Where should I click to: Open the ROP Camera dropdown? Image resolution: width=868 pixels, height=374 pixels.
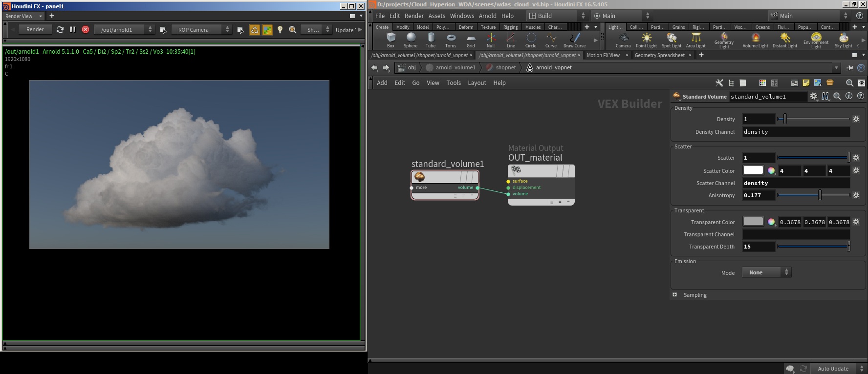(x=201, y=30)
